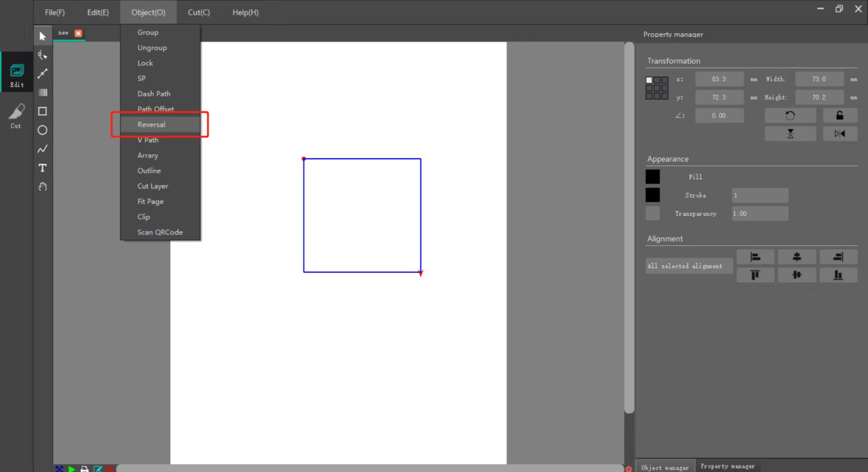Select the arrow pointer tool
This screenshot has height=472, width=868.
click(x=42, y=36)
